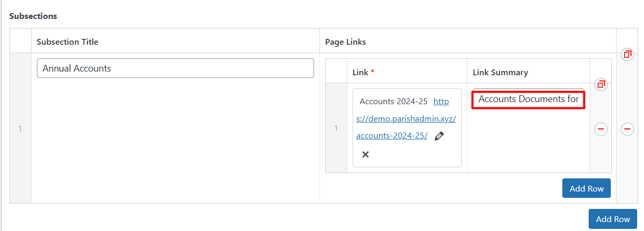The width and height of the screenshot is (644, 231).
Task: Duplicate the Page Links row
Action: 601,84
